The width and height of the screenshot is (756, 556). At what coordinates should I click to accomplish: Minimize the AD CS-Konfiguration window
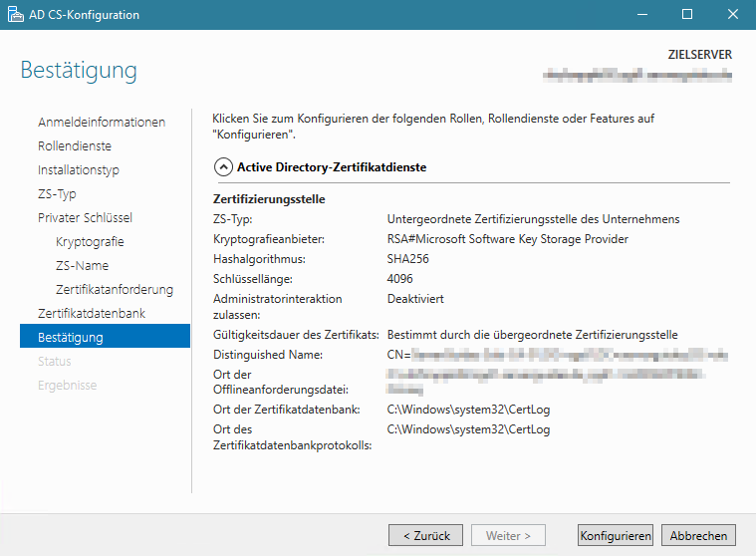tap(642, 15)
